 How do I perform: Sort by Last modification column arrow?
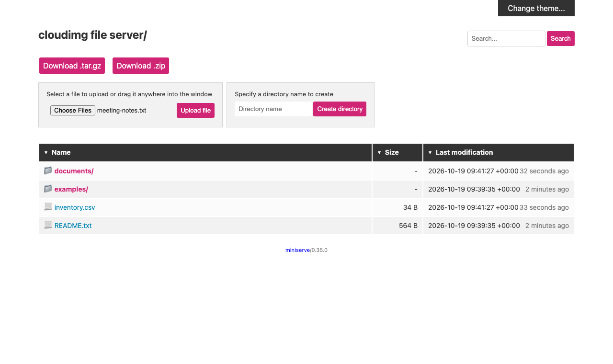(430, 152)
